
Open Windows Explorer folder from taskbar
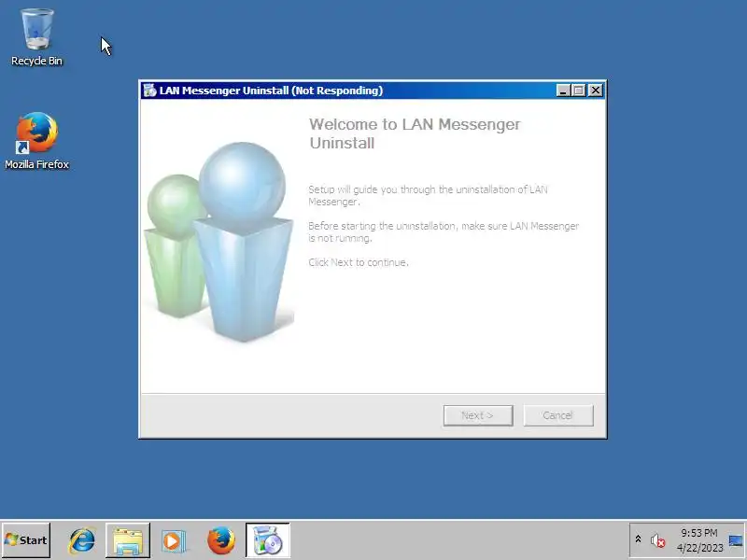(x=128, y=540)
